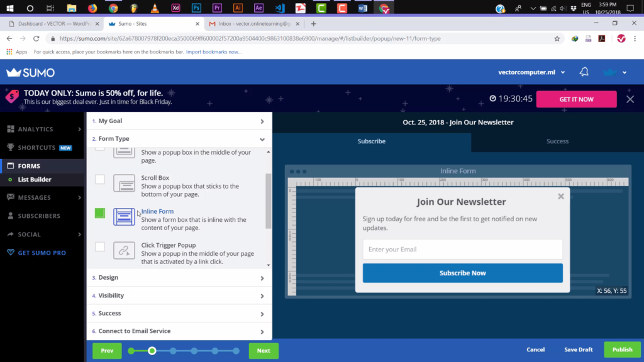Expand the Visibility section
Viewport: 644px width, 362px height.
point(179,295)
